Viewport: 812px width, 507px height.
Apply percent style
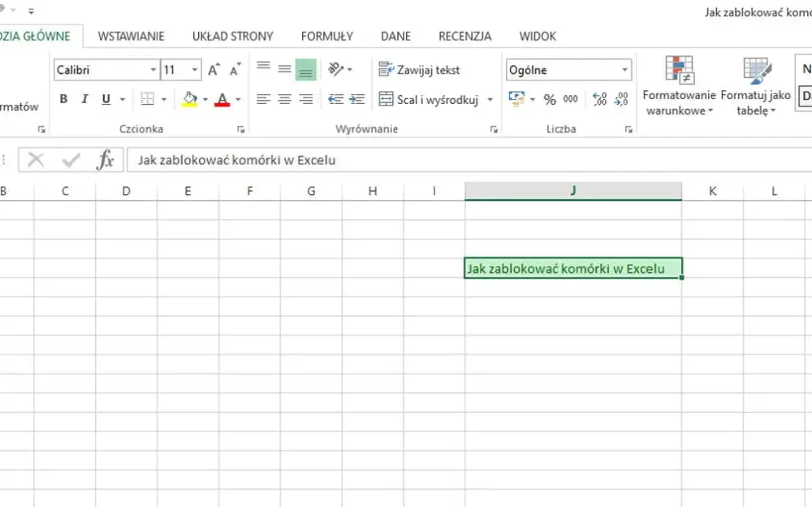pyautogui.click(x=550, y=100)
